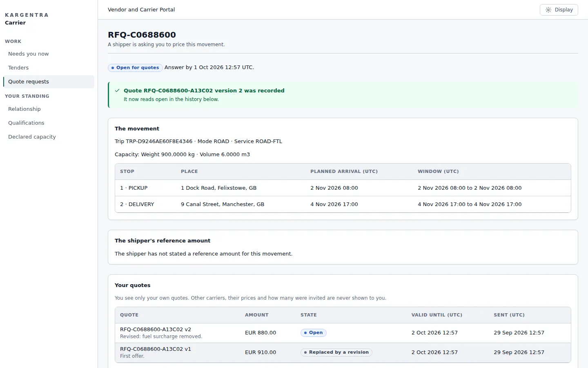Click planned arrival 2 Nov 2026 08:00

click(334, 188)
